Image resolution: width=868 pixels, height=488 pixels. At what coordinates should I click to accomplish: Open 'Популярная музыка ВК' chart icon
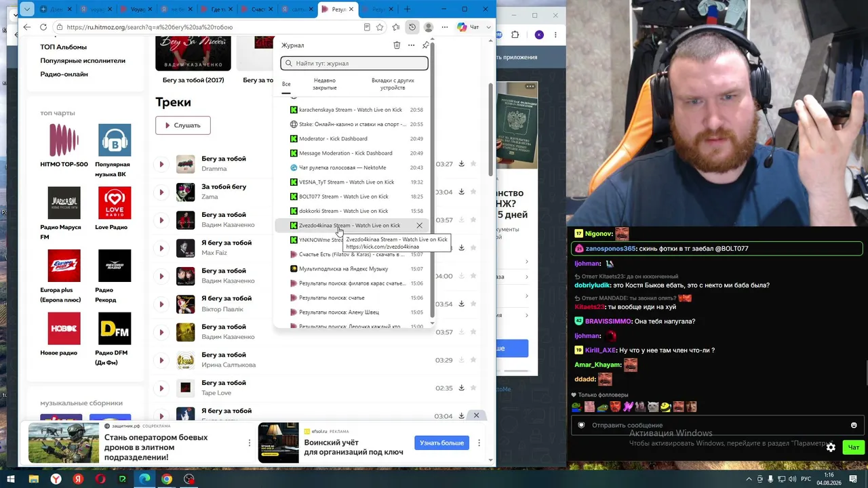115,140
